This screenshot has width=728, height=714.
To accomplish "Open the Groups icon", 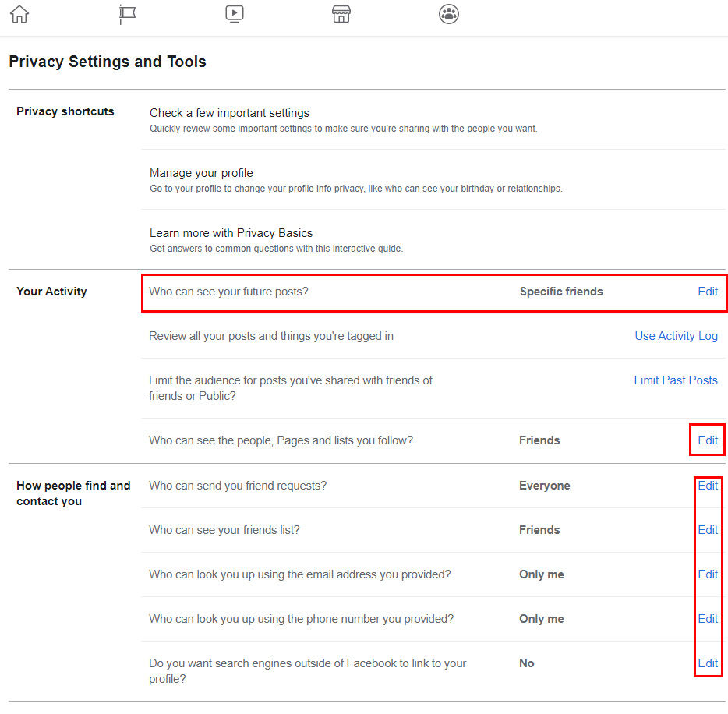I will (449, 14).
